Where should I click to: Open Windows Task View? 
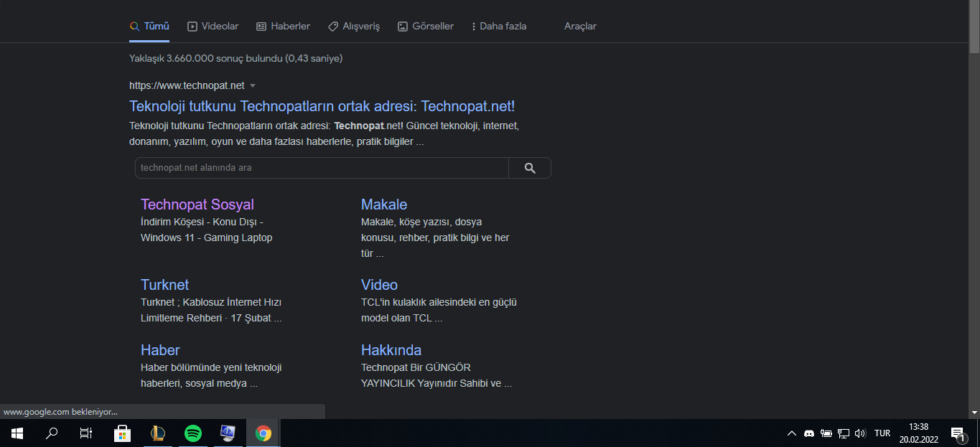coord(85,433)
